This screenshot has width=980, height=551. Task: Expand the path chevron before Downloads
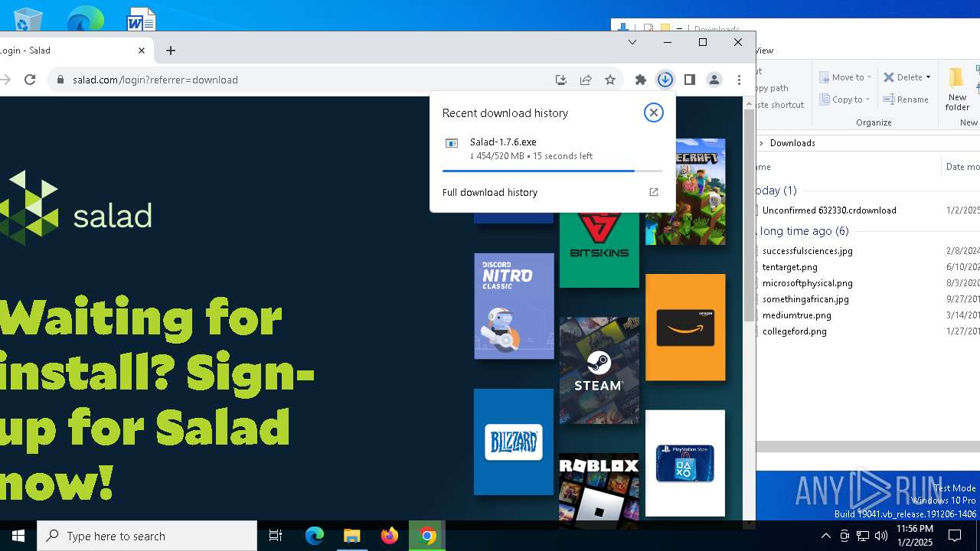[x=761, y=143]
